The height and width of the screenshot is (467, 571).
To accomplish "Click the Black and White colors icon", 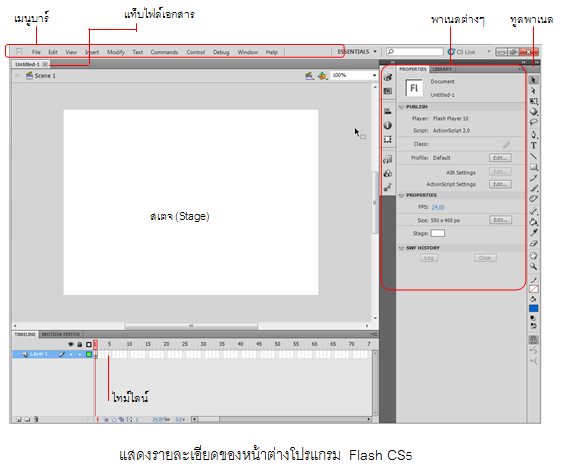I will pos(533,318).
